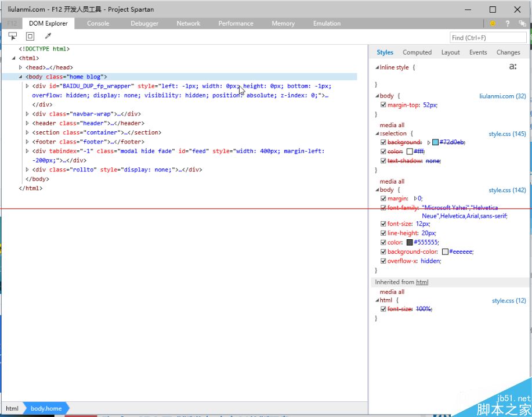Image resolution: width=532 pixels, height=417 pixels.
Task: Click the #72d0eb background color swatch
Action: (x=435, y=142)
